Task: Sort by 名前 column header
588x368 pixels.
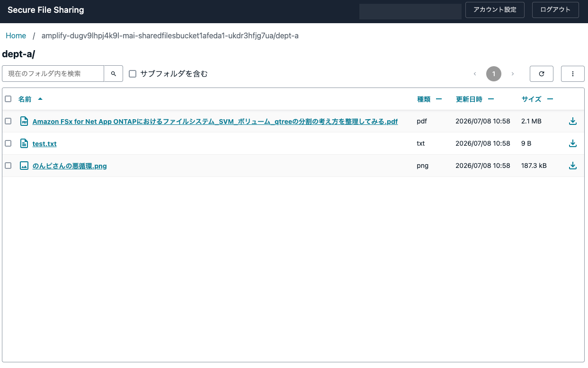Action: [x=25, y=99]
